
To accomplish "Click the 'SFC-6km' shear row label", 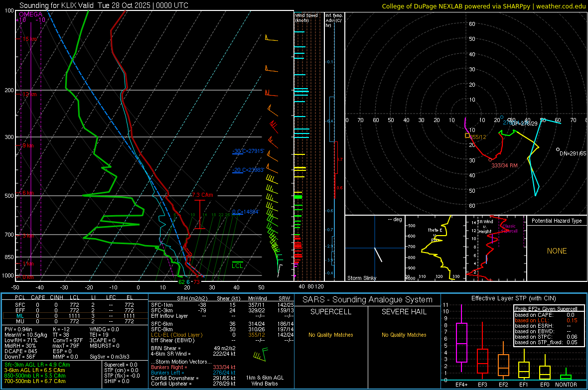I will 161,324.
